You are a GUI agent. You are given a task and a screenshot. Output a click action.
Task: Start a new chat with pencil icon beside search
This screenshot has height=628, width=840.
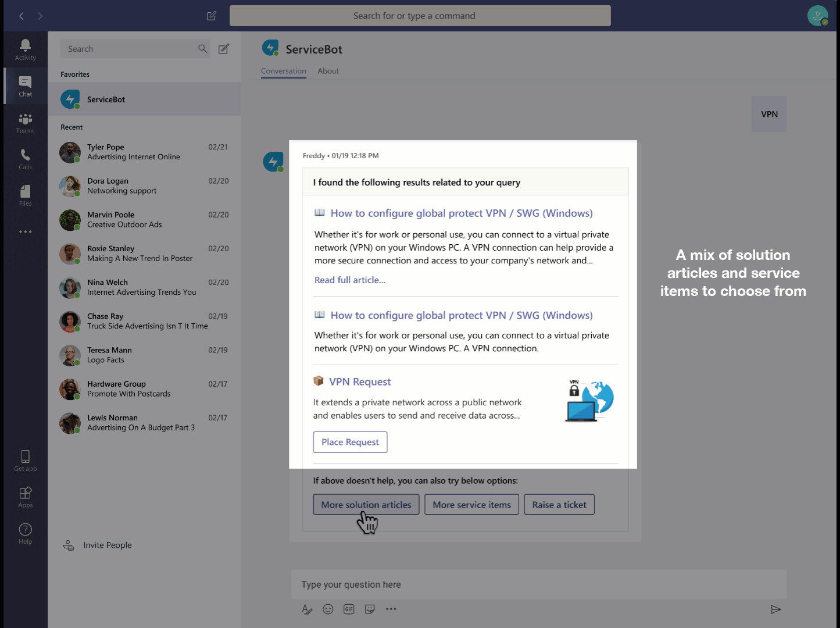click(x=224, y=49)
